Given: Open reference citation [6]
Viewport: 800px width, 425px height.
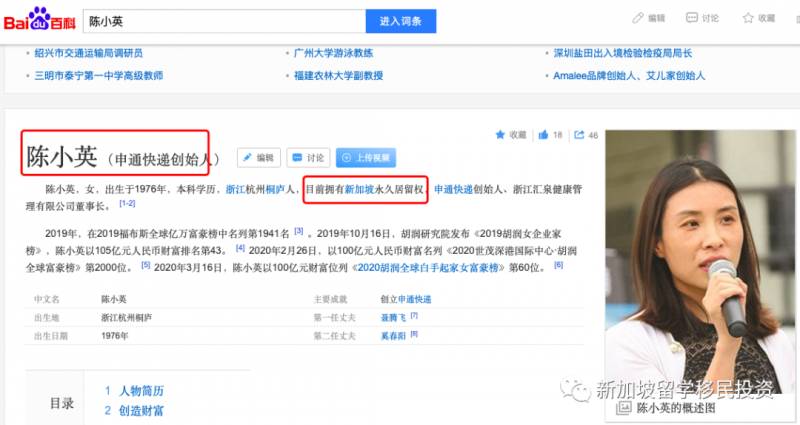Looking at the screenshot, I should click(x=559, y=265).
